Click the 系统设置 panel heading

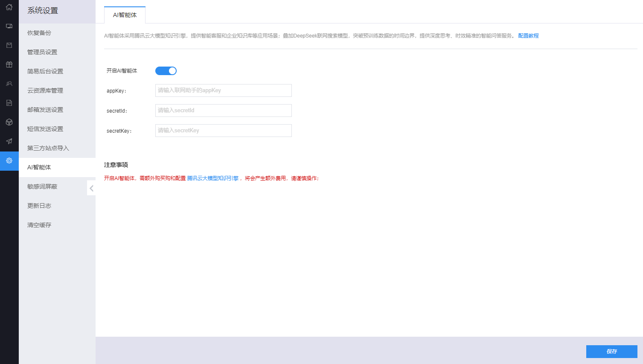(x=43, y=11)
